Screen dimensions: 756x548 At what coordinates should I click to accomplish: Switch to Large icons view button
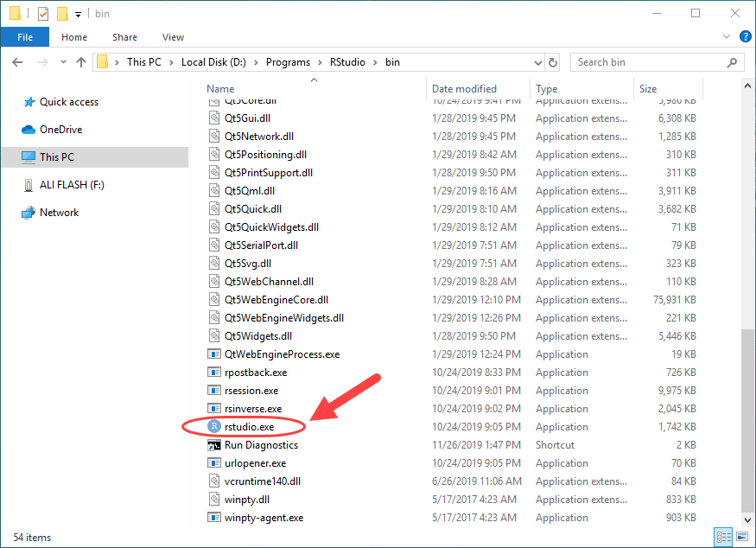point(742,537)
